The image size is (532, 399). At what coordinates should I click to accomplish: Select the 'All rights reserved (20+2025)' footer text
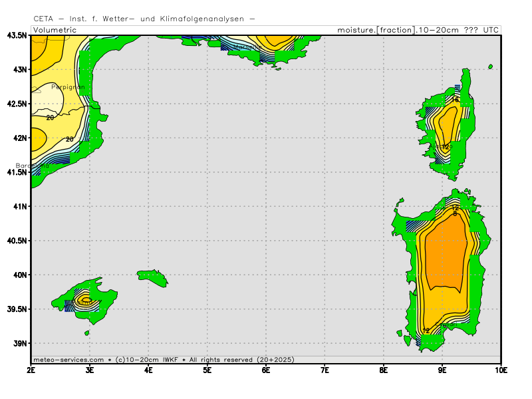click(x=241, y=360)
